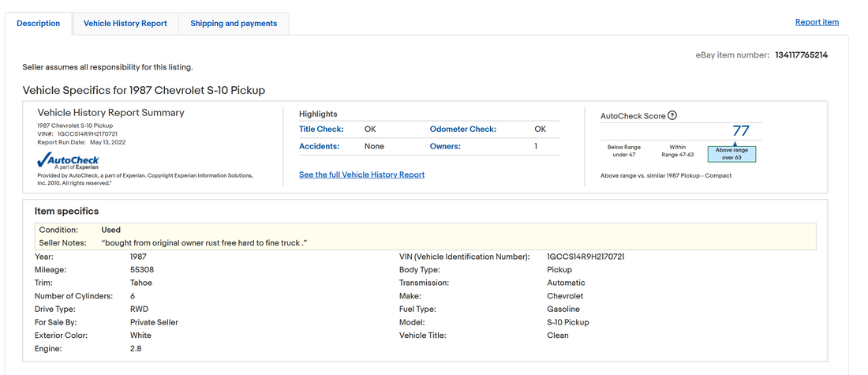
Task: Select the Above range over 63 box
Action: (731, 153)
